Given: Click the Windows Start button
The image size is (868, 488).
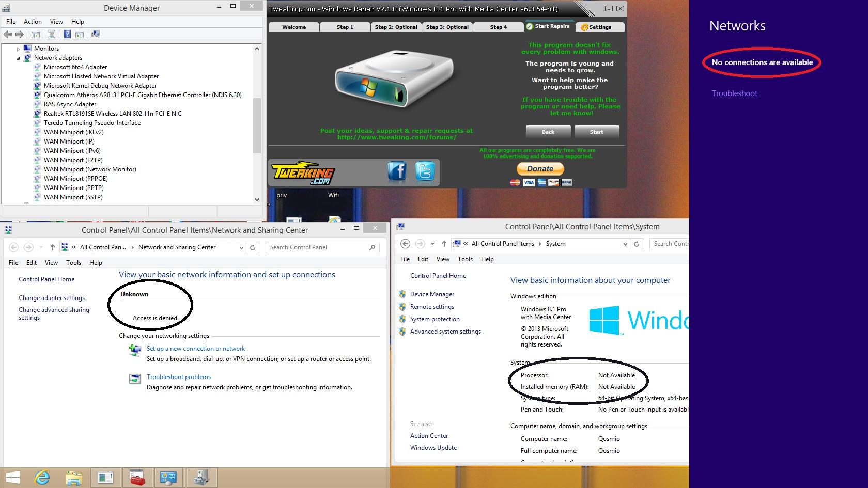Looking at the screenshot, I should 13,478.
